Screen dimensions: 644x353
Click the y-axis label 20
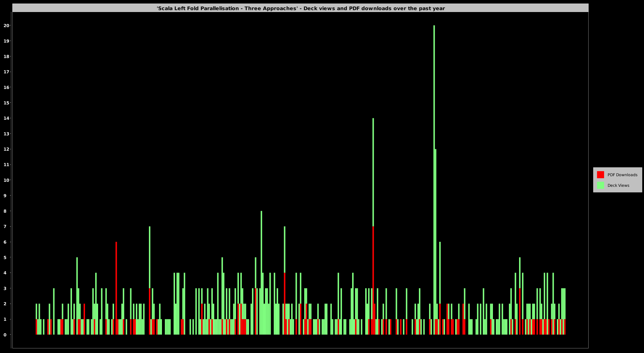pyautogui.click(x=6, y=25)
